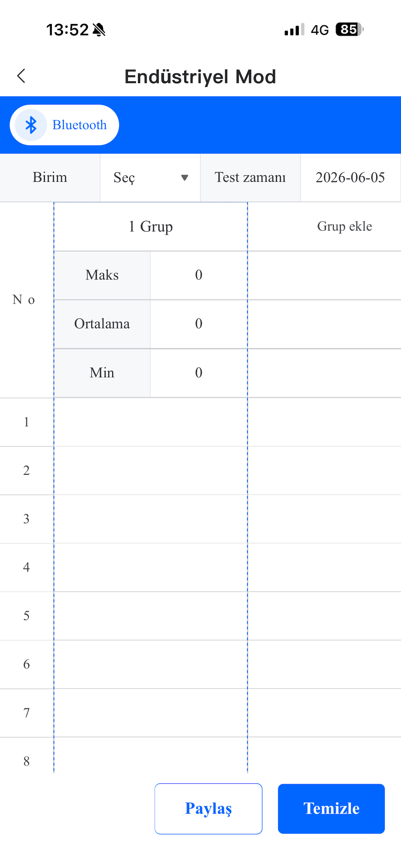Expand unit list via triangle arrow

pyautogui.click(x=184, y=178)
